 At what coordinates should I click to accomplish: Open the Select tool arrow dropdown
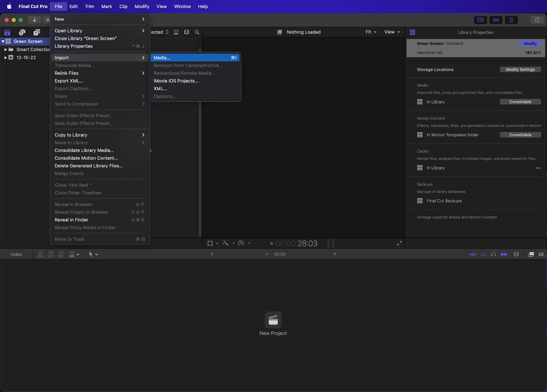(93, 254)
